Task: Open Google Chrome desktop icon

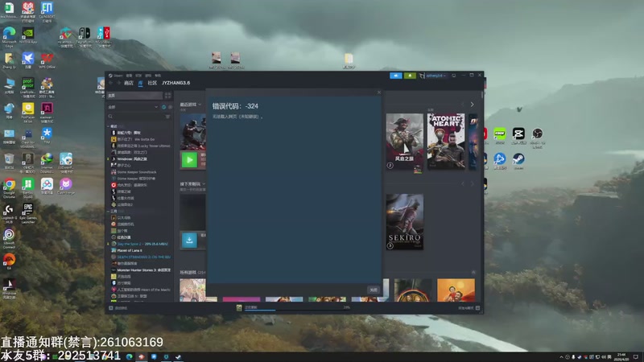Action: click(9, 188)
